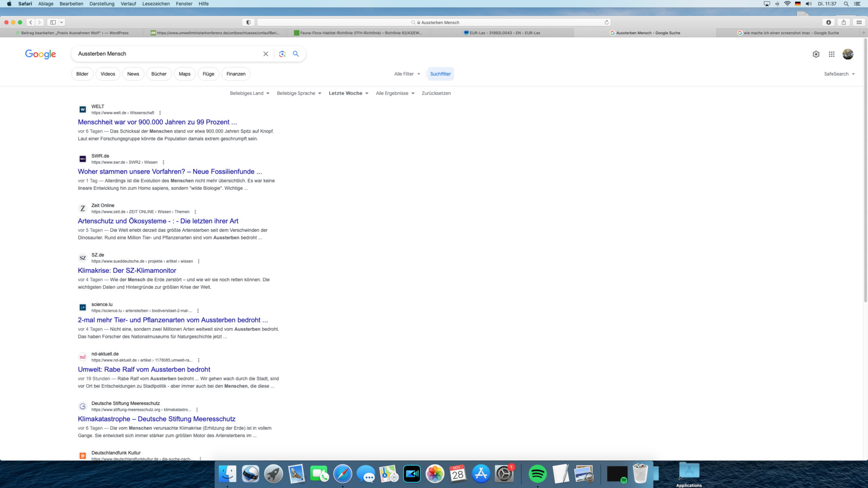Open the Lesezeichen menu

point(156,4)
